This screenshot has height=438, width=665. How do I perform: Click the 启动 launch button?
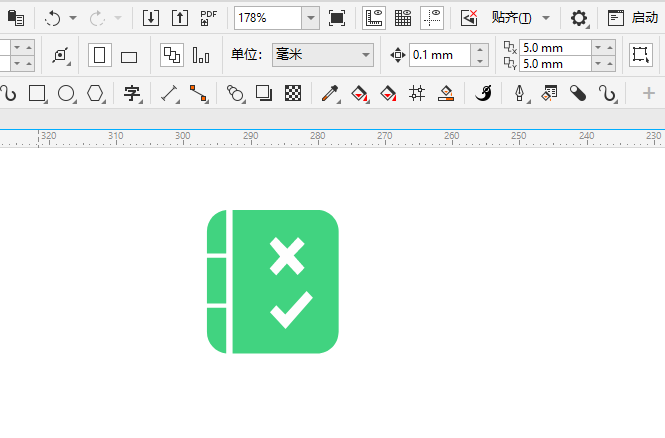coord(633,18)
